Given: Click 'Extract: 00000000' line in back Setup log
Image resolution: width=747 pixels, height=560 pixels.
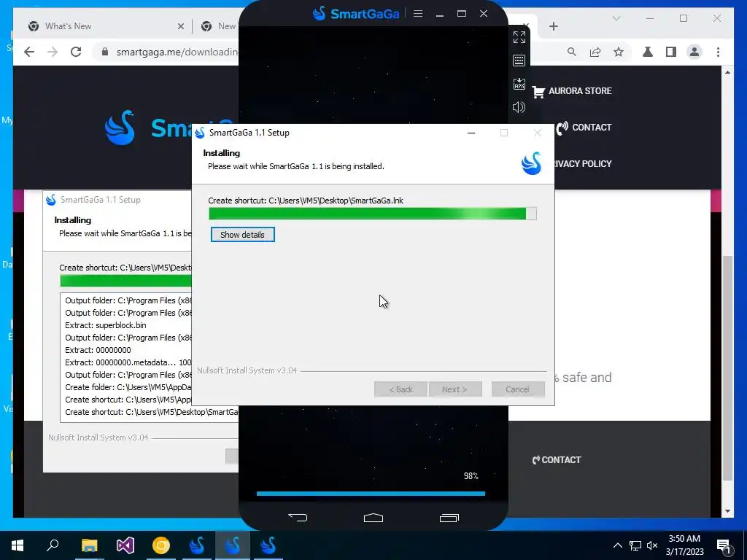Looking at the screenshot, I should point(98,350).
